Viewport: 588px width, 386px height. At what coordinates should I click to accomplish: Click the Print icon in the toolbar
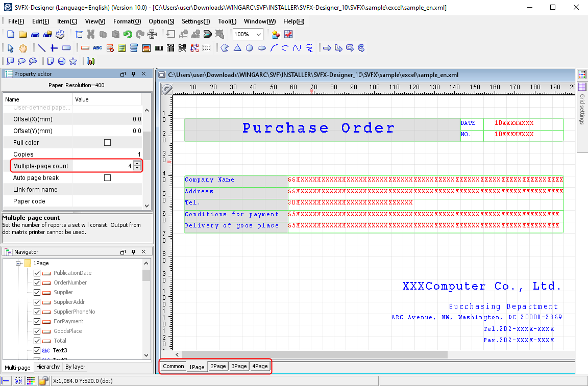(60, 35)
